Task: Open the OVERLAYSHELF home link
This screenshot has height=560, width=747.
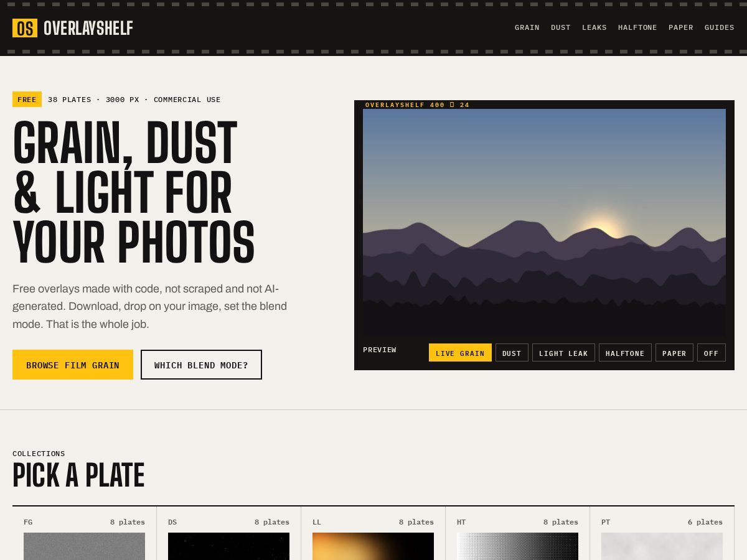Action: click(x=73, y=28)
